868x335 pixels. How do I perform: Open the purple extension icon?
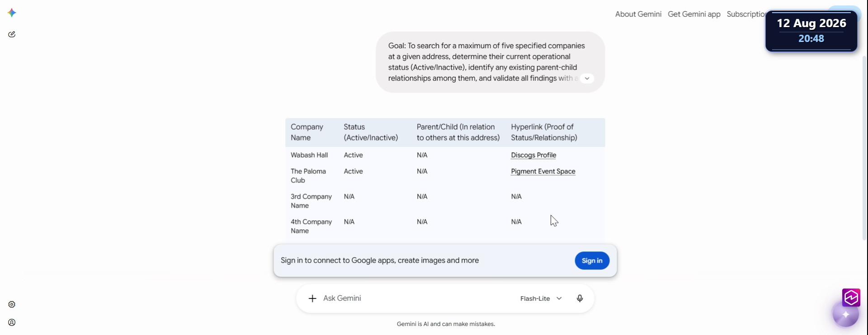[x=851, y=298]
